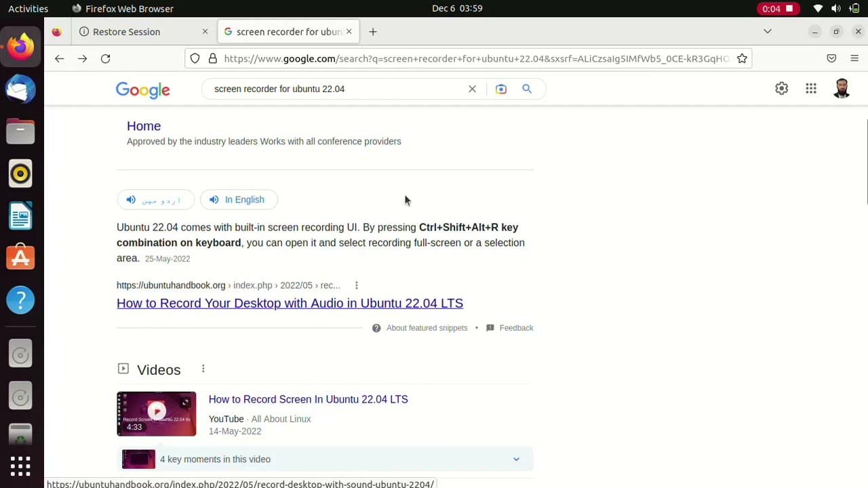Open the Firefox application menu
This screenshot has height=488, width=868.
tap(854, 59)
